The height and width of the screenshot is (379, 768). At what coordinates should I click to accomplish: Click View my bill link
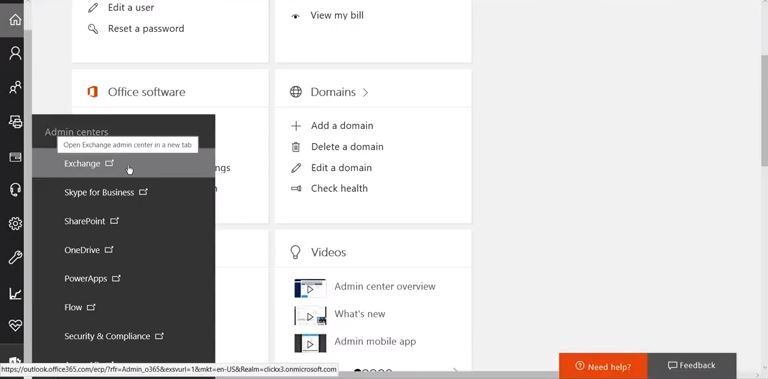coord(337,15)
